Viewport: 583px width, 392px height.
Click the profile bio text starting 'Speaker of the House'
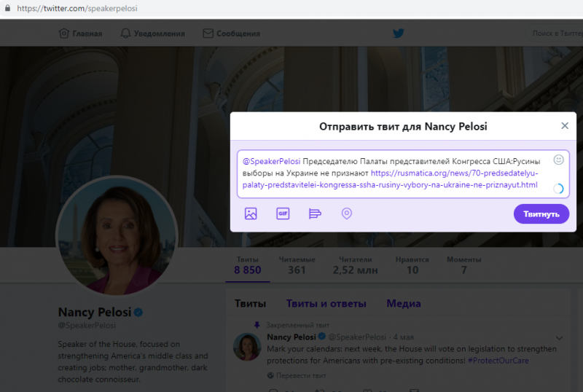(x=133, y=361)
